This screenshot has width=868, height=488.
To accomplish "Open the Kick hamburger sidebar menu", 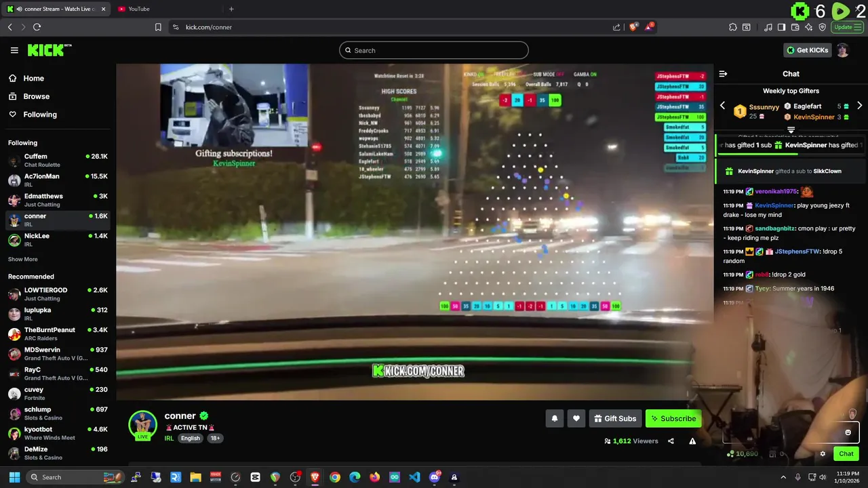I will tap(14, 50).
